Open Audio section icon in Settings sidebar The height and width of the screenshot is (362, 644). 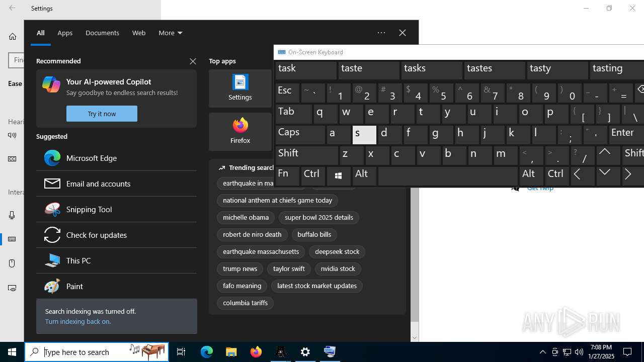coord(12,135)
